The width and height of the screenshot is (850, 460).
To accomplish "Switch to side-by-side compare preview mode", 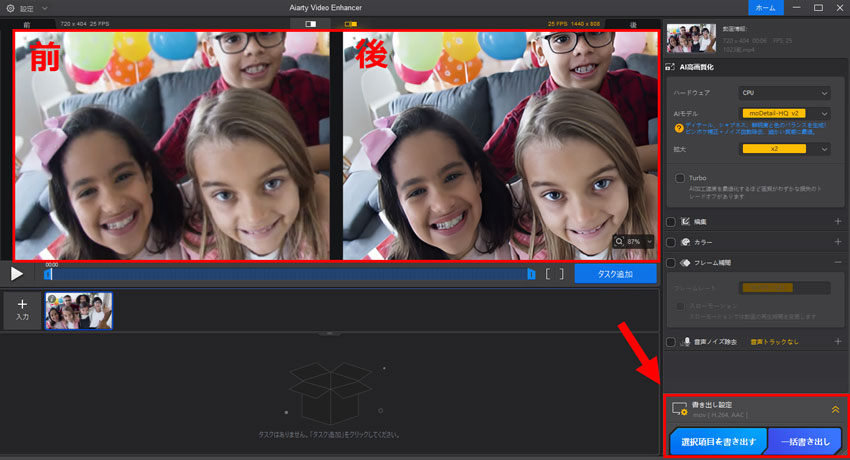I will (351, 24).
